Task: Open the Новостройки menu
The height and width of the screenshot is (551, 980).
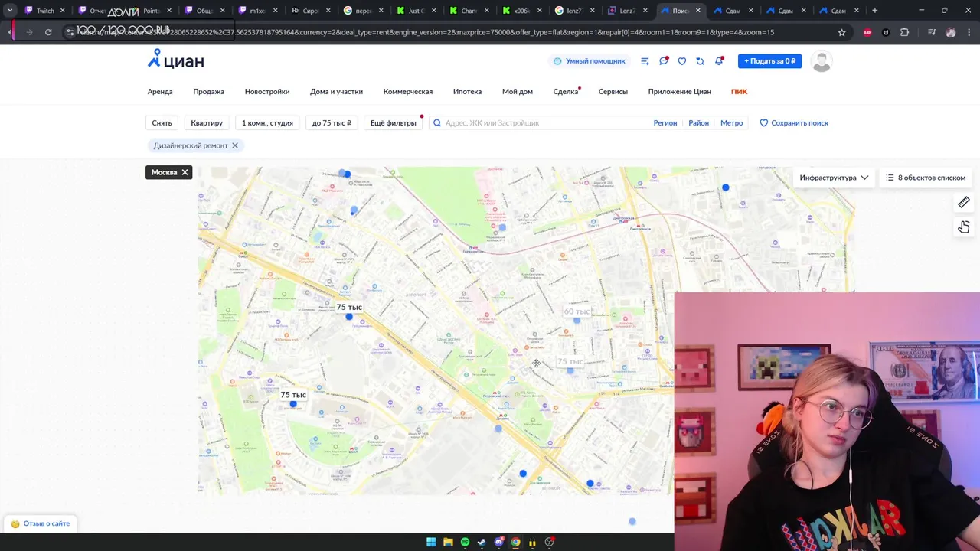Action: (267, 91)
